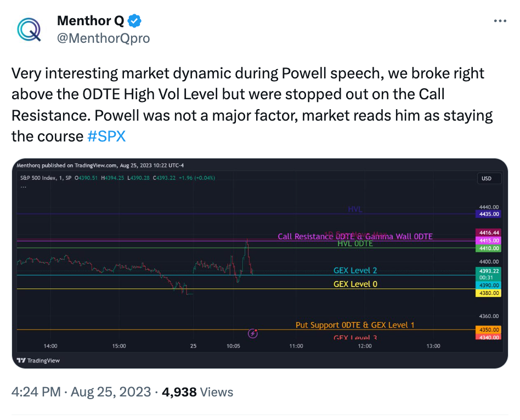Click the Menthor Q profile avatar
The height and width of the screenshot is (420, 520).
29,29
